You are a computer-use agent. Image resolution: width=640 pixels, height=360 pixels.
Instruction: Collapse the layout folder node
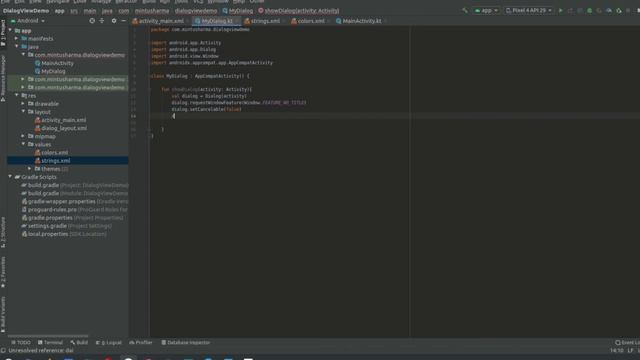tap(23, 112)
